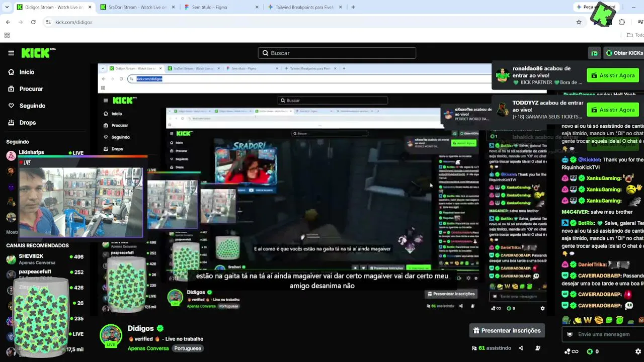Screen dimensions: 644x362
Task: Open the Chrome extensions puzzle icon
Action: click(622, 22)
